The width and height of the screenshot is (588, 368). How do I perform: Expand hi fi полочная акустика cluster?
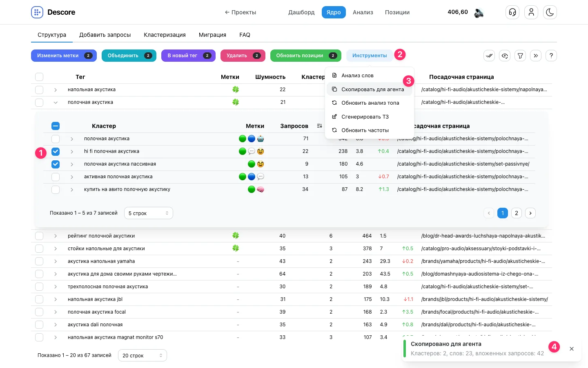(x=72, y=152)
